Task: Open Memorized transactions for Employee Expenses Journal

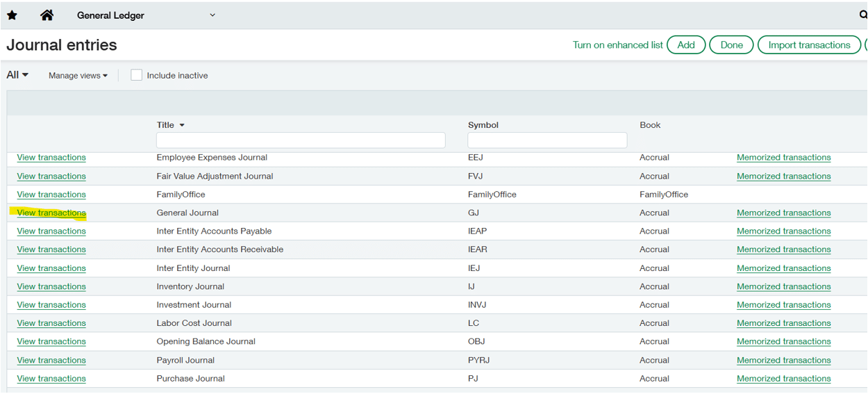Action: (x=783, y=158)
